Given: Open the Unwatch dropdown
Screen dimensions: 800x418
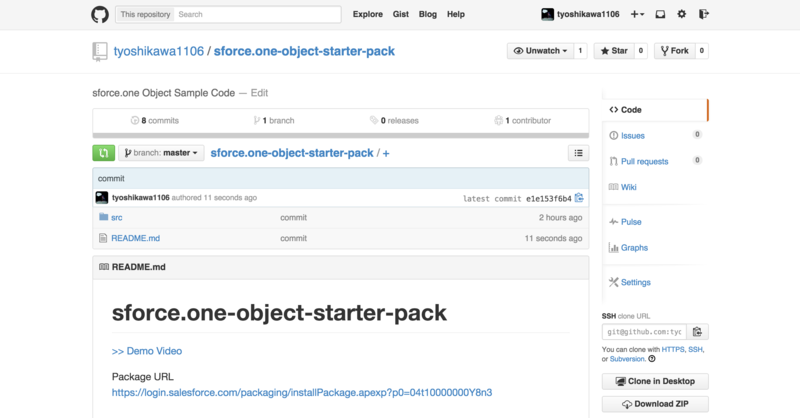Looking at the screenshot, I should coord(541,51).
